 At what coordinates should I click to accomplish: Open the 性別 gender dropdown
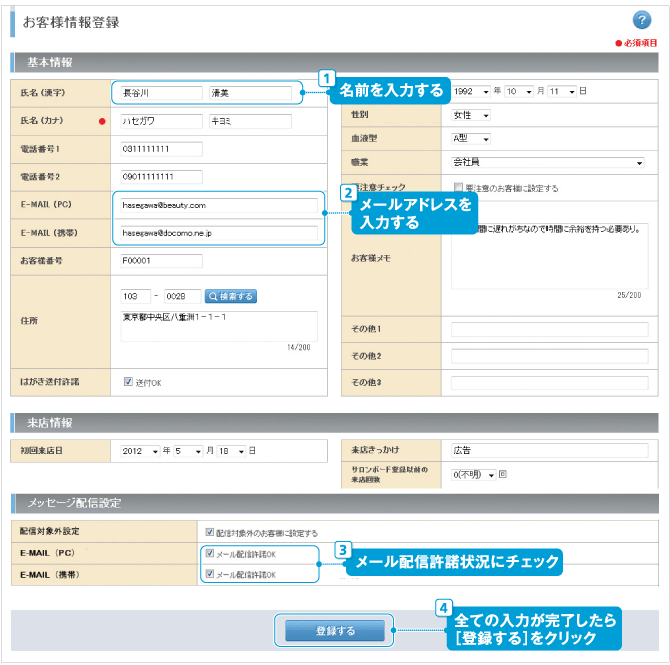pyautogui.click(x=470, y=115)
